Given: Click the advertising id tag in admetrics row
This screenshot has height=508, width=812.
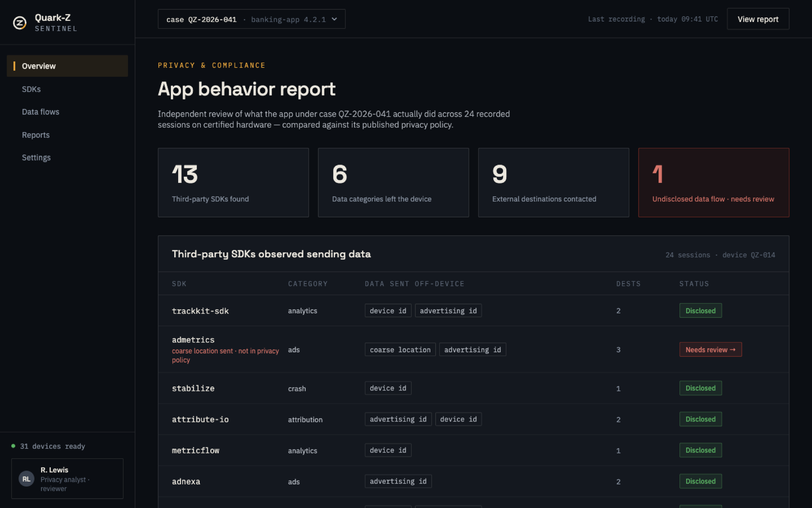Looking at the screenshot, I should [x=473, y=350].
